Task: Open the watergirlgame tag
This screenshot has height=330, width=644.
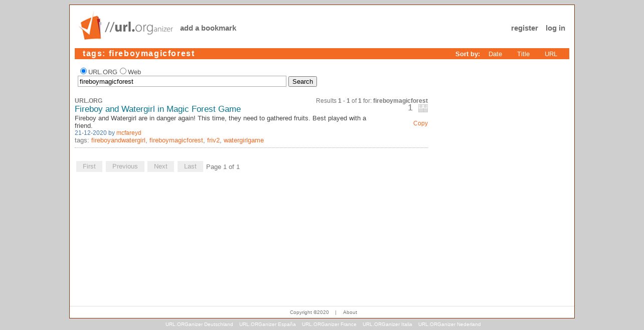Action: [x=244, y=140]
